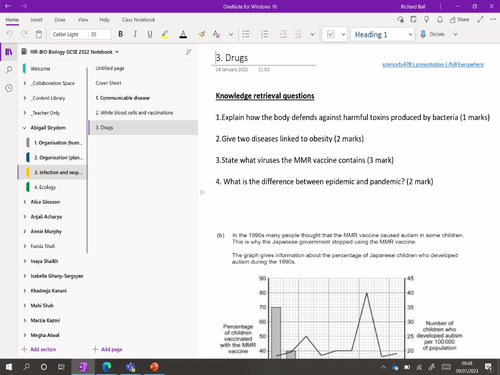Insert a numbered list
500x375 pixels.
coord(265,34)
